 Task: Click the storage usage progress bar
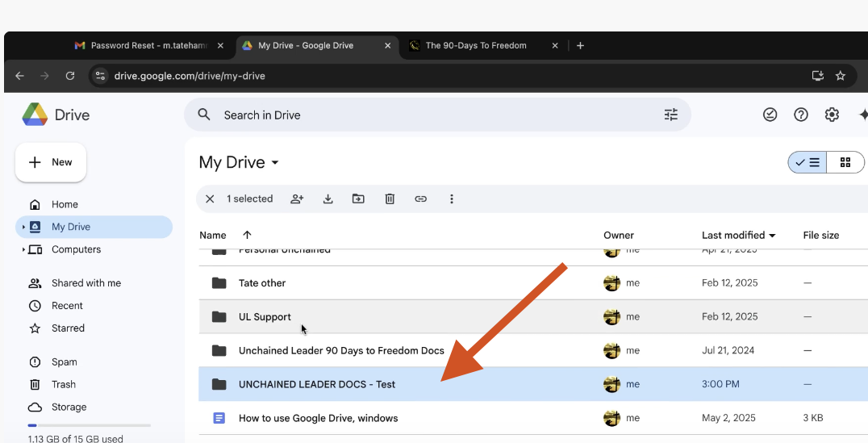coord(89,425)
